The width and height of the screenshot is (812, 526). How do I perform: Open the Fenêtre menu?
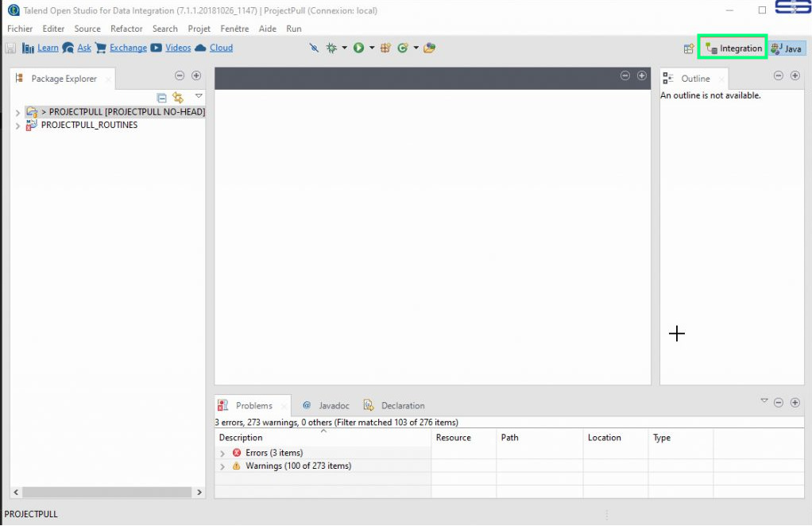(234, 29)
